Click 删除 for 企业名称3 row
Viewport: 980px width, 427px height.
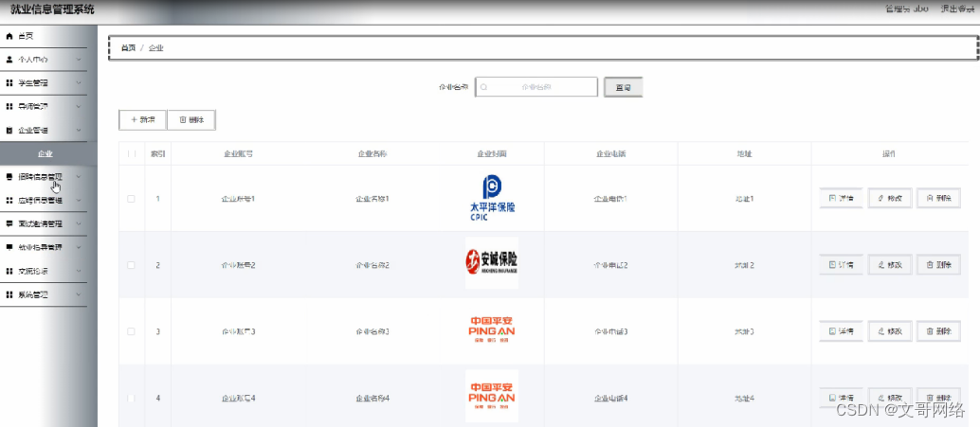click(938, 330)
